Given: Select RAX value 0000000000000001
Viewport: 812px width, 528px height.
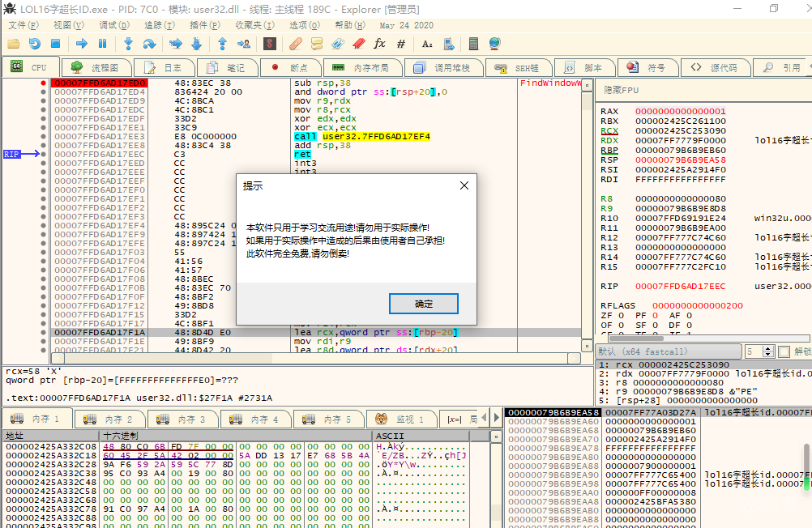Looking at the screenshot, I should [681, 111].
